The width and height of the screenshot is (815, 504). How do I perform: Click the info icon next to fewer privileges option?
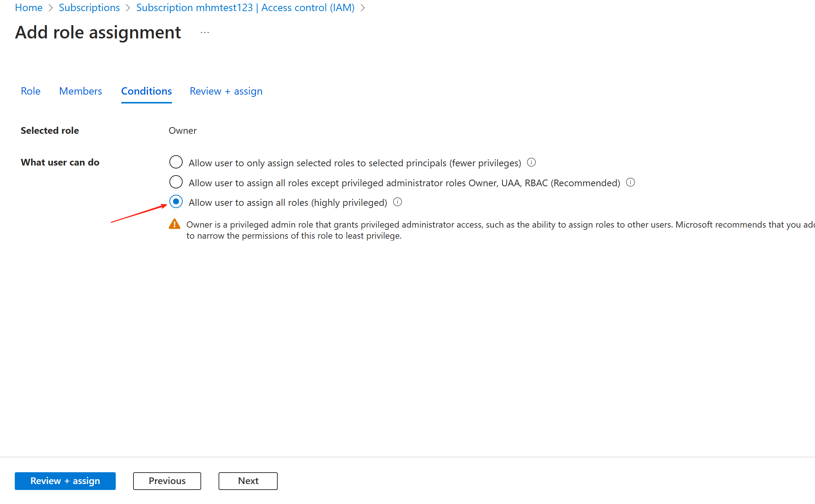click(x=531, y=162)
